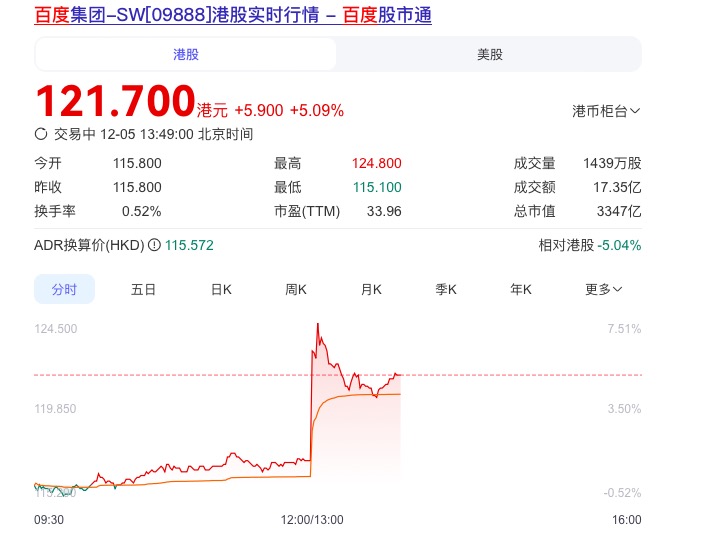The width and height of the screenshot is (717, 539).
Task: Open the 百度集团-SW[09888] title link
Action: (233, 16)
